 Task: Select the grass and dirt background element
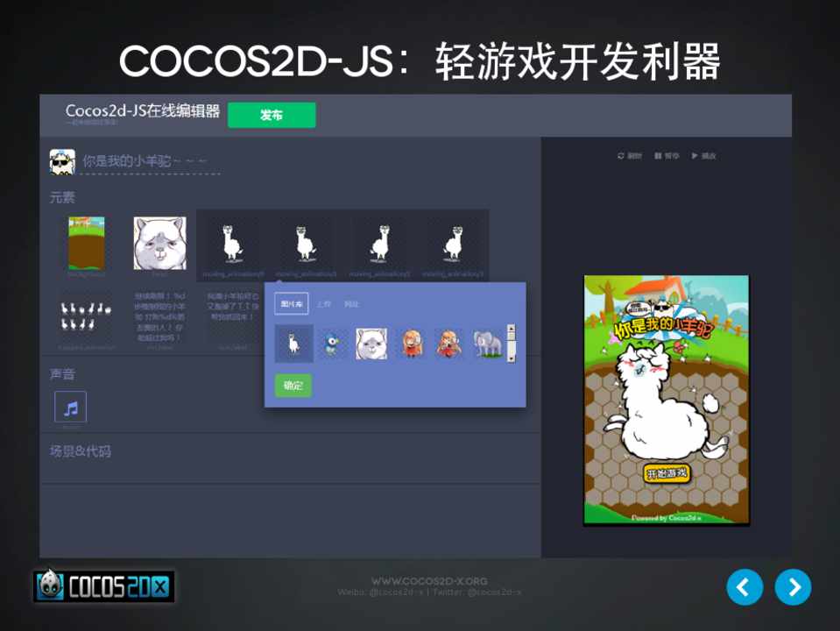pyautogui.click(x=87, y=243)
